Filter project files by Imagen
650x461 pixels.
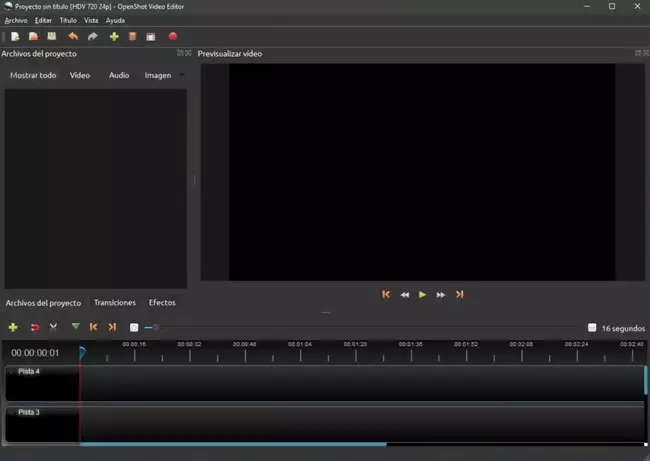158,75
